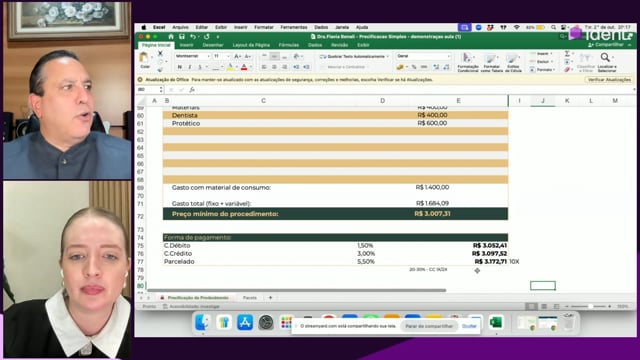Image resolution: width=640 pixels, height=360 pixels.
Task: Click the Undo arrow icon
Action: tap(193, 37)
